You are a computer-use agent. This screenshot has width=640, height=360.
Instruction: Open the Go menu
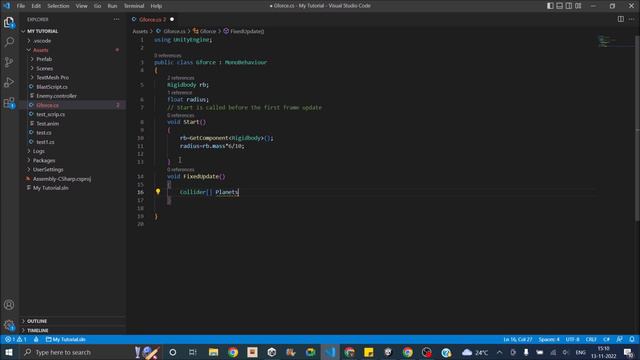[98, 6]
